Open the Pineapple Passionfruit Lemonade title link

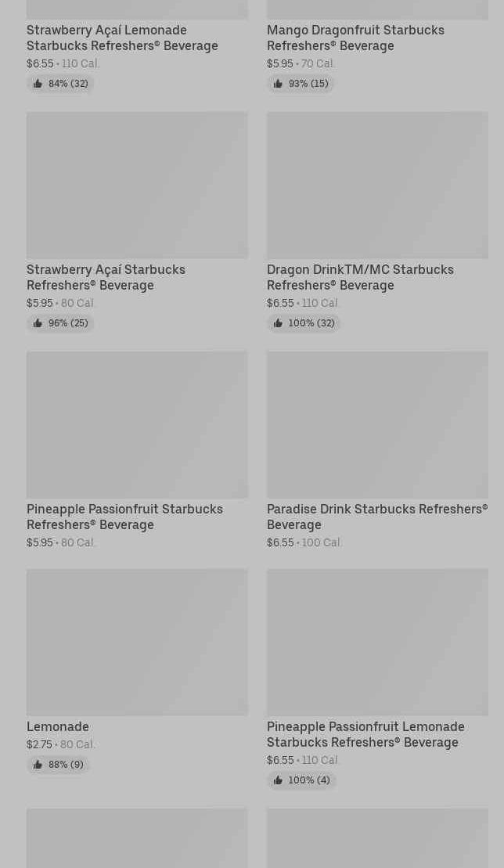(x=365, y=734)
